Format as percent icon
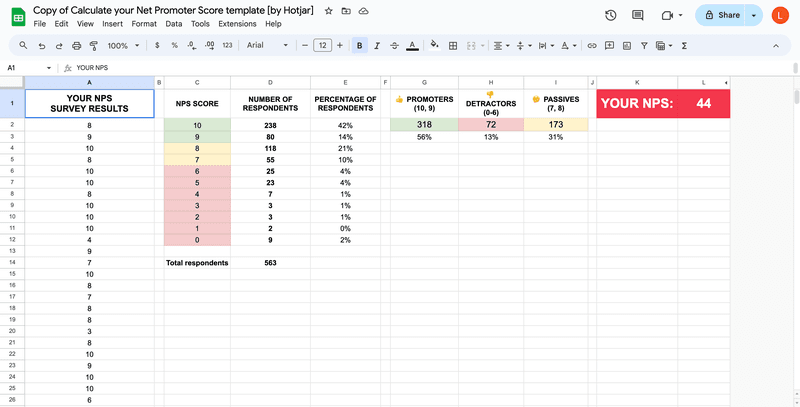The width and height of the screenshot is (800, 407). pyautogui.click(x=174, y=45)
